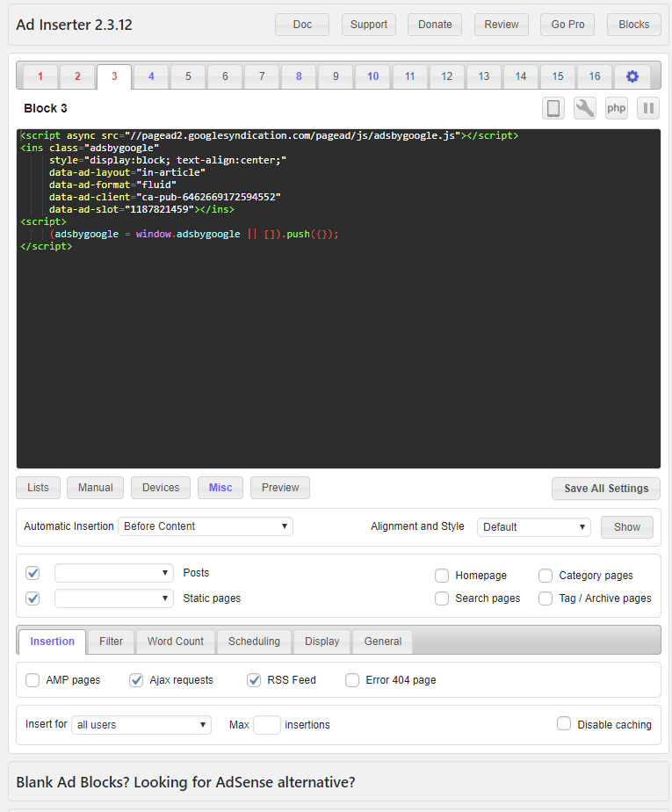Open the Blocks button
The image size is (672, 812).
pos(633,25)
